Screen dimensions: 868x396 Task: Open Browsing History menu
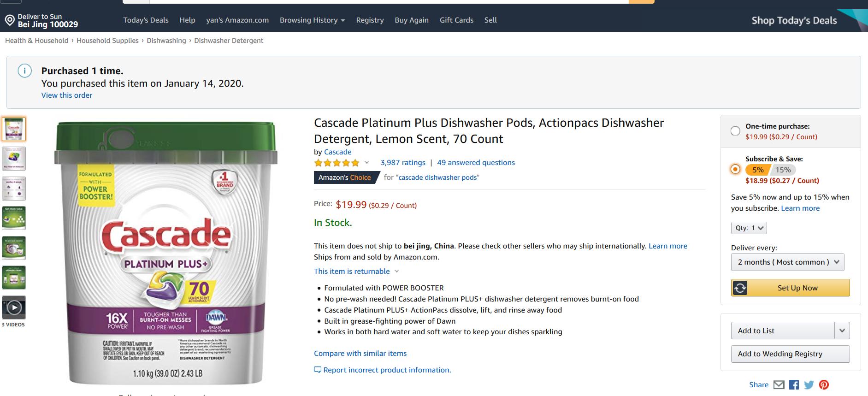point(312,20)
